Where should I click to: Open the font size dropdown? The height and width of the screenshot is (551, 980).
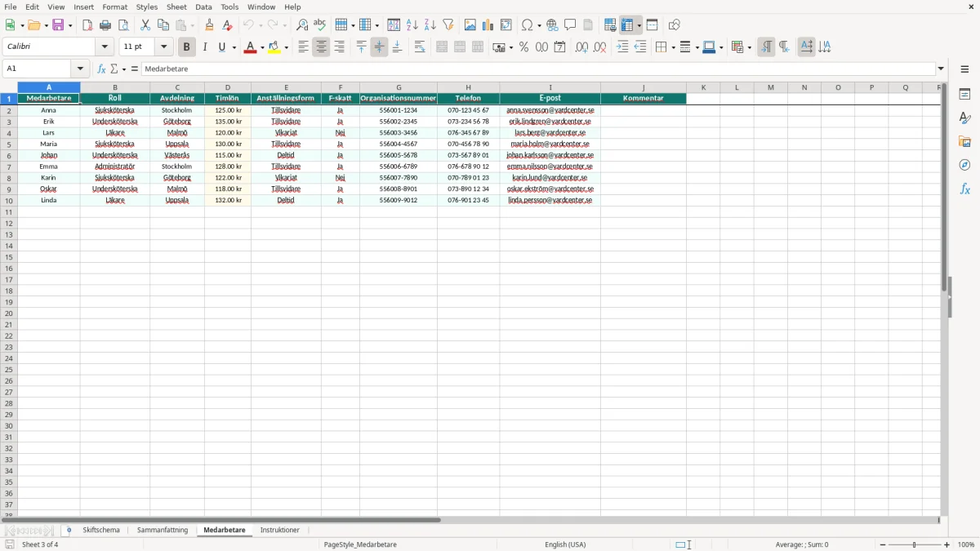tap(164, 47)
